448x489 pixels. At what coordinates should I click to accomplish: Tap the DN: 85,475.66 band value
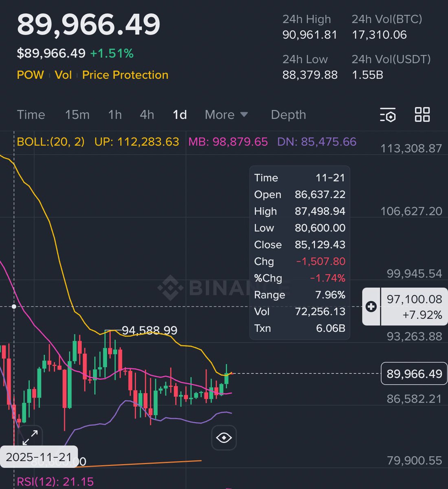click(317, 142)
